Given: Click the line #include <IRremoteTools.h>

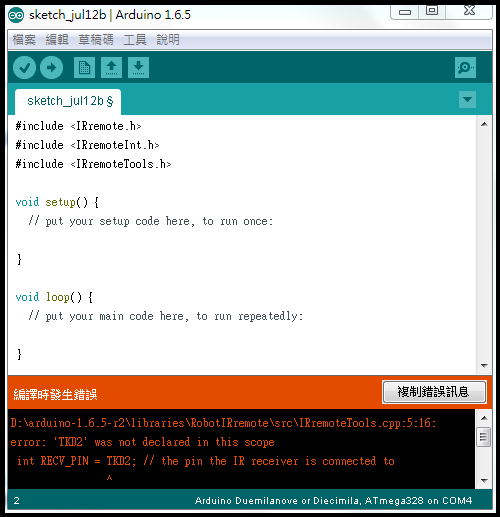Looking at the screenshot, I should pos(93,164).
